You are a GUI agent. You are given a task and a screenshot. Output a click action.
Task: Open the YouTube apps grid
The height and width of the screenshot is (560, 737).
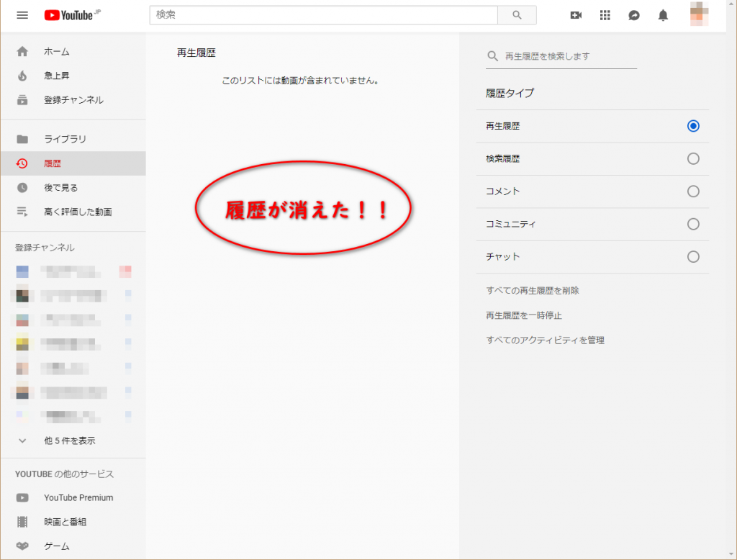(605, 15)
